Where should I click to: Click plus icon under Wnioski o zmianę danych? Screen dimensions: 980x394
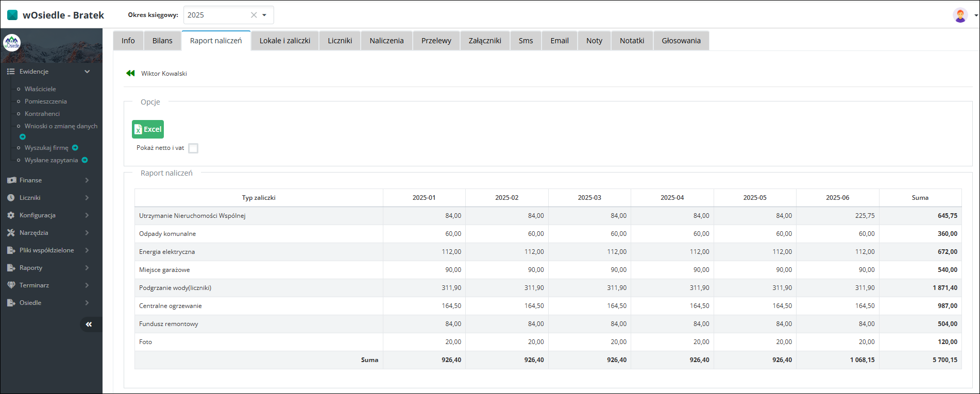click(23, 137)
